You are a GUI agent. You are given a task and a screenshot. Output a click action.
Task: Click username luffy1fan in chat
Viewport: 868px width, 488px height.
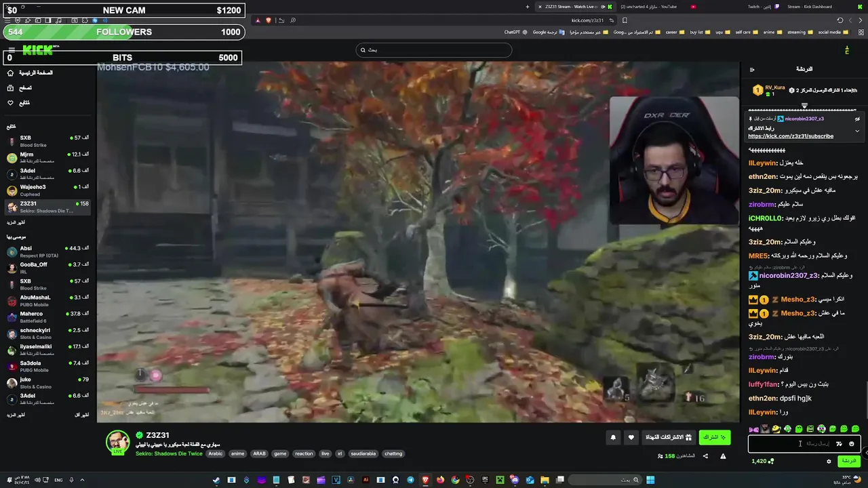763,384
